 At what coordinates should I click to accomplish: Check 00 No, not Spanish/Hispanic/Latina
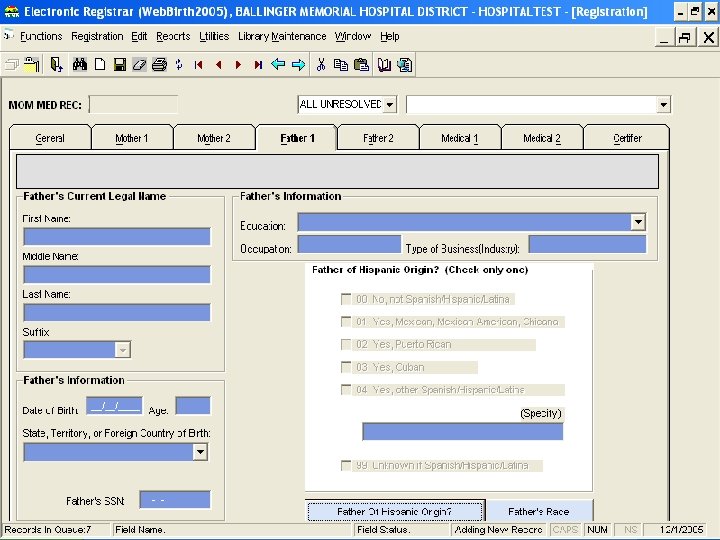click(x=346, y=299)
